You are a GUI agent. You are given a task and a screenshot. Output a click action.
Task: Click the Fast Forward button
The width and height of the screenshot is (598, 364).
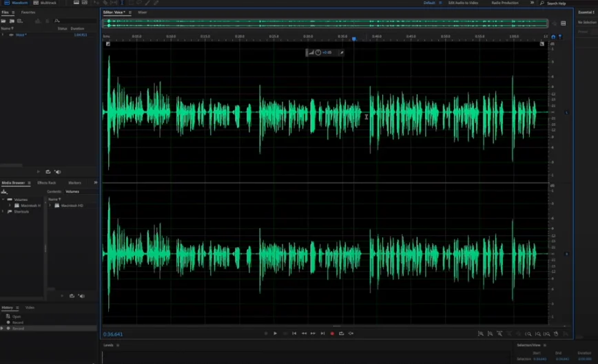pyautogui.click(x=313, y=334)
